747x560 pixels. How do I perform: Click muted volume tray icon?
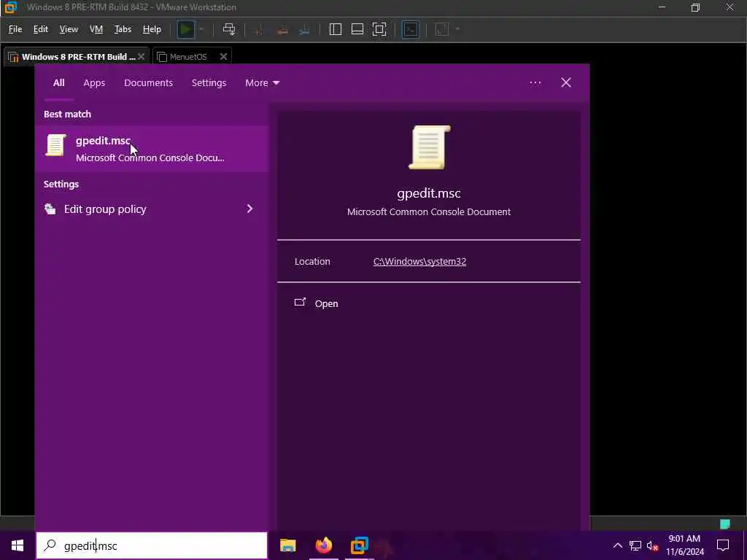pos(653,545)
